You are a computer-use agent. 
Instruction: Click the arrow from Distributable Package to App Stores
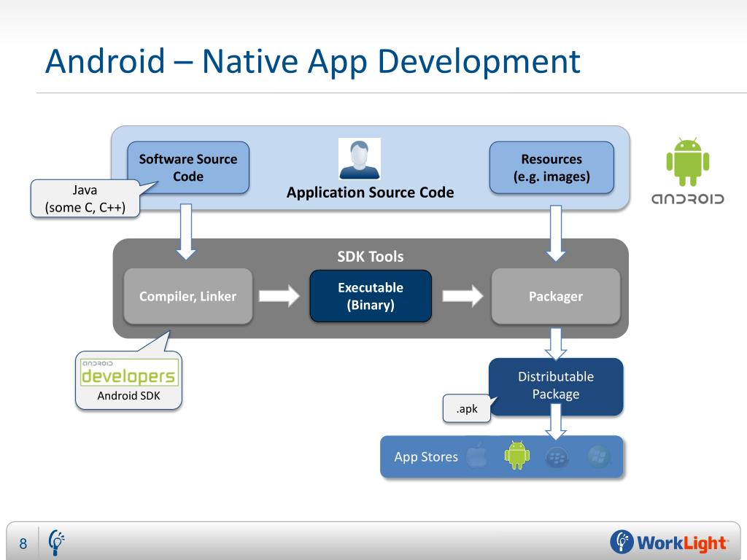(x=555, y=422)
